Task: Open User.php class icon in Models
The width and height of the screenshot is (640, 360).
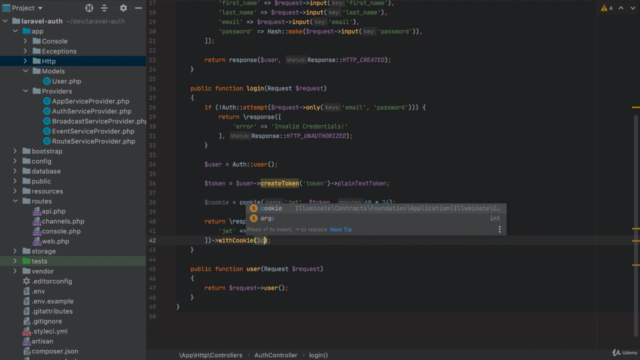Action: click(47, 81)
